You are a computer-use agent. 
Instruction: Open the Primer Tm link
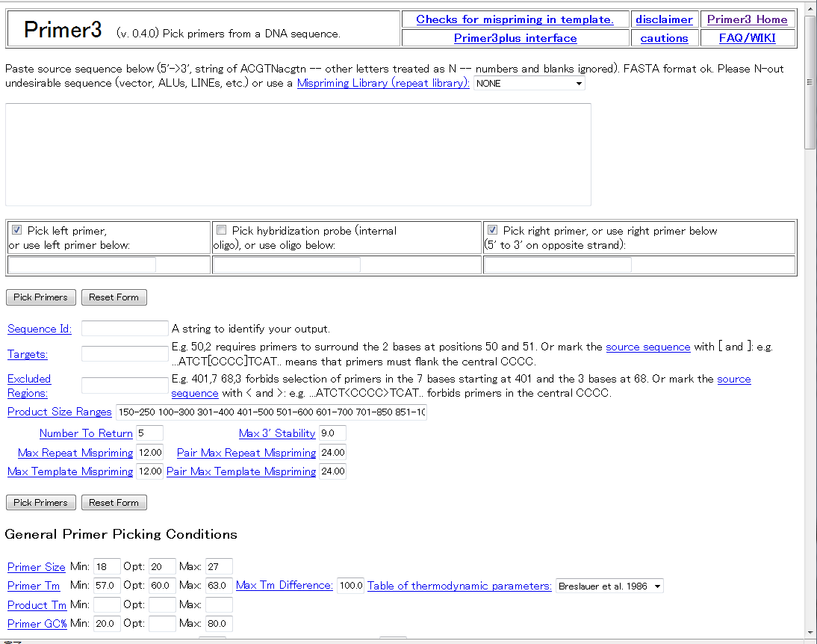coord(34,586)
